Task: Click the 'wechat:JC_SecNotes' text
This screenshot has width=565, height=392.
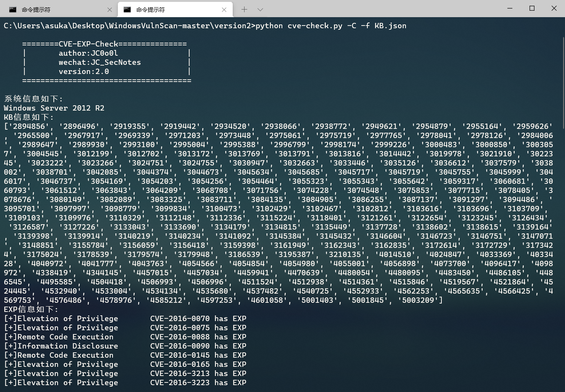Action: (100, 62)
